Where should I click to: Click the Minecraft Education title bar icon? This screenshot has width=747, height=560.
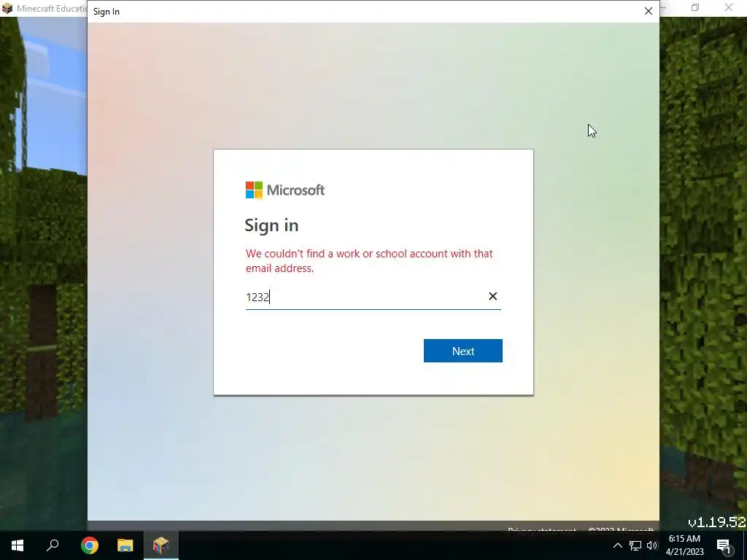tap(7, 8)
